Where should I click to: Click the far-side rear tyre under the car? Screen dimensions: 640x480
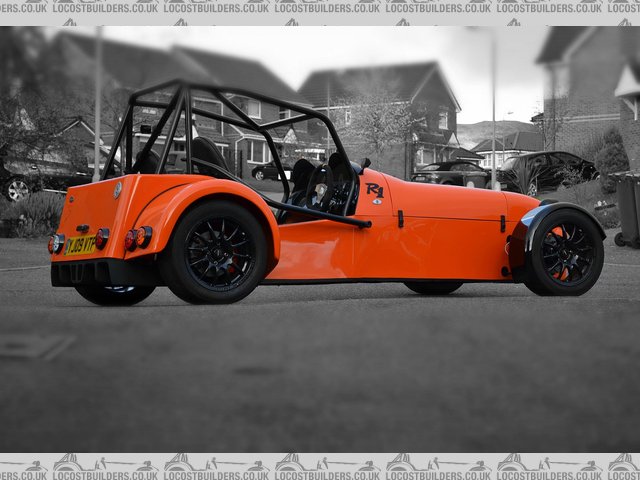(115, 294)
